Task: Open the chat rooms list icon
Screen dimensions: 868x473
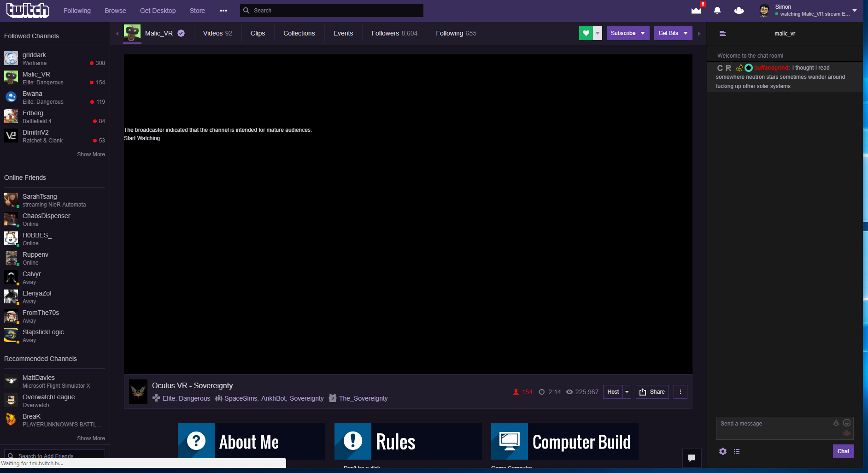Action: point(723,34)
